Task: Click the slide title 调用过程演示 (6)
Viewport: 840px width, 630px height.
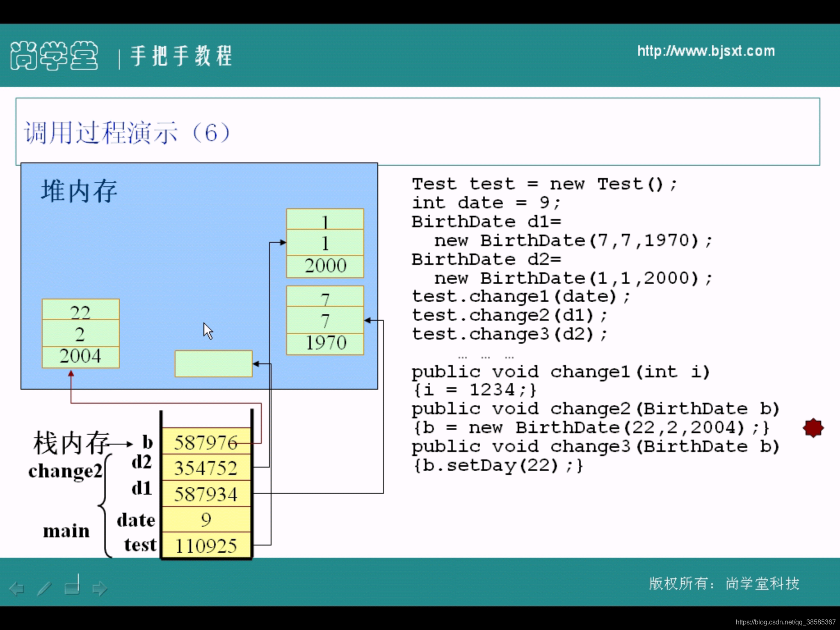Action: coord(127,132)
